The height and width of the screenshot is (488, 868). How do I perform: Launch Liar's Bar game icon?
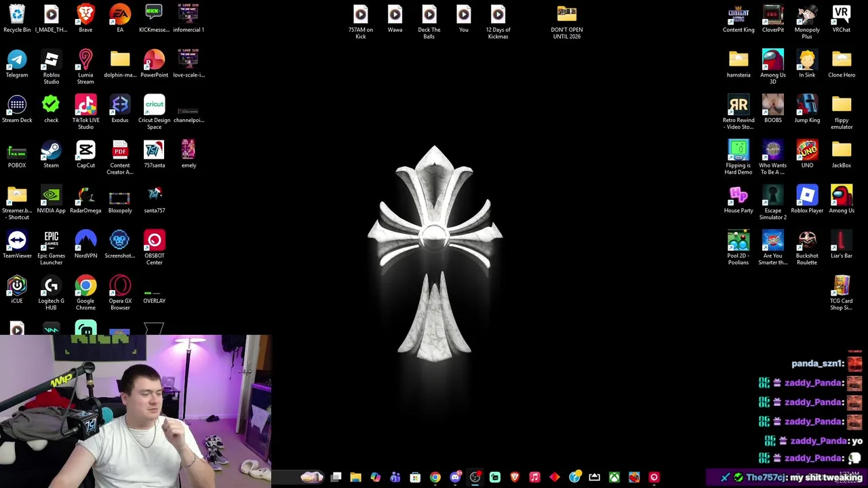click(842, 245)
